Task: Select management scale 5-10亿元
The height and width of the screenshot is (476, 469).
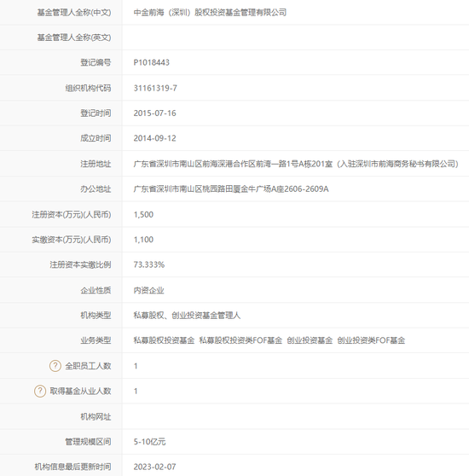Action: (149, 442)
